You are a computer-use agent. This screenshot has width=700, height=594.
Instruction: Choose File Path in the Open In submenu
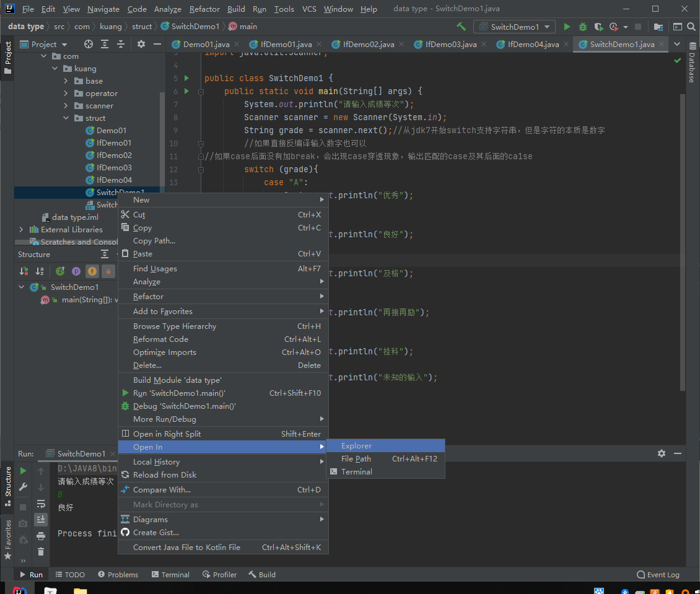[386, 459]
